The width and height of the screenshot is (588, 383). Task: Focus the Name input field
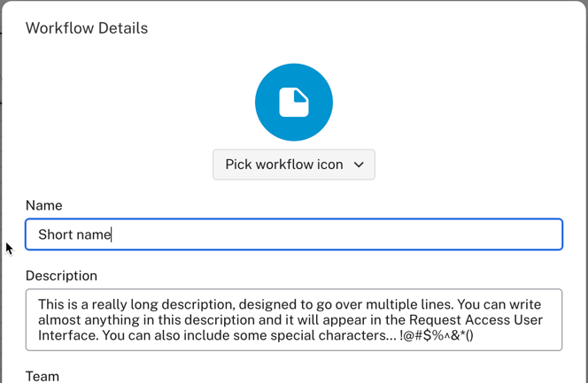click(x=294, y=234)
